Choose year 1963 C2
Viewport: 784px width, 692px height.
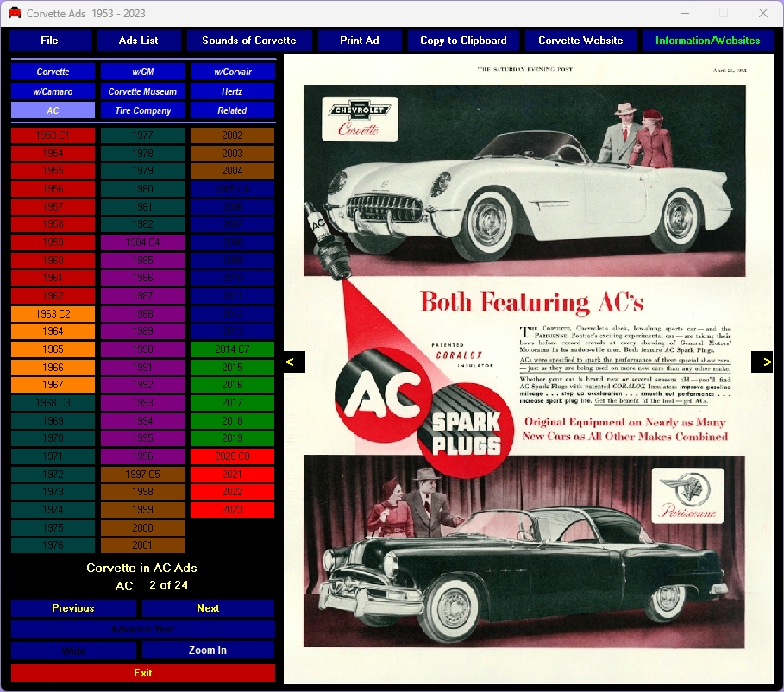(53, 314)
